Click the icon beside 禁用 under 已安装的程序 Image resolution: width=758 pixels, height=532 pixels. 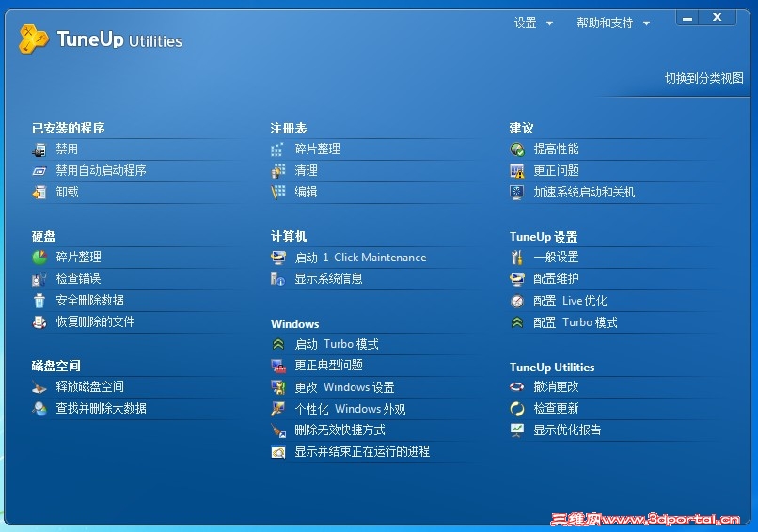(x=39, y=149)
